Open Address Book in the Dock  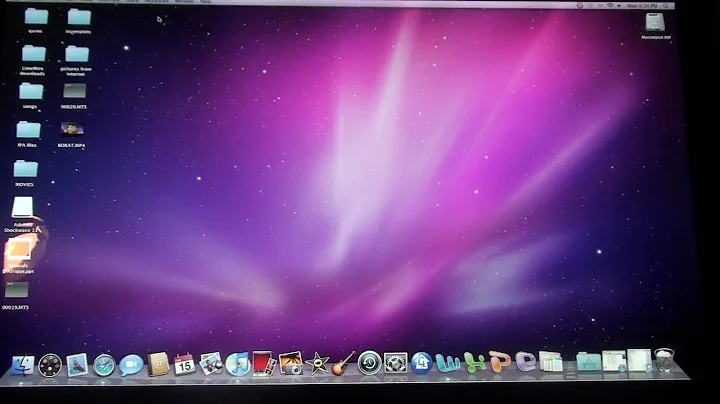tap(158, 365)
